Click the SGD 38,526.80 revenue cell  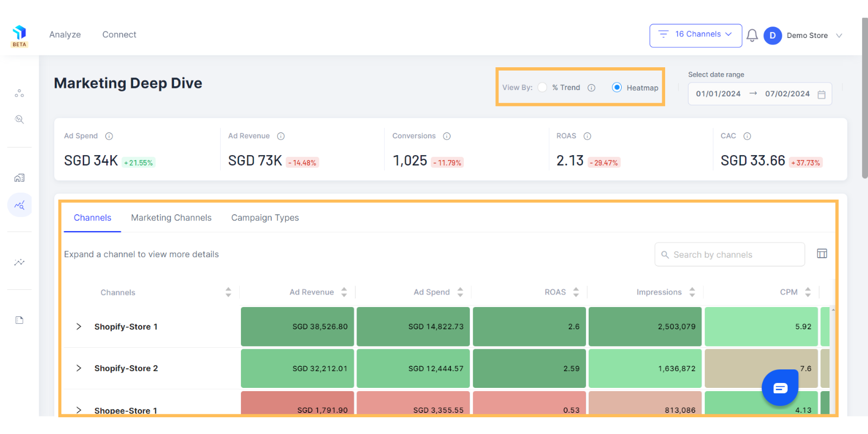(x=297, y=327)
